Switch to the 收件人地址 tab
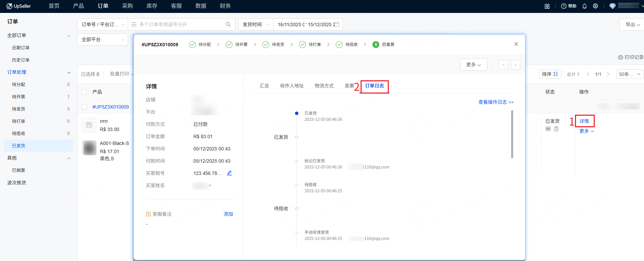Screen dimensions: 644x261 point(292,86)
